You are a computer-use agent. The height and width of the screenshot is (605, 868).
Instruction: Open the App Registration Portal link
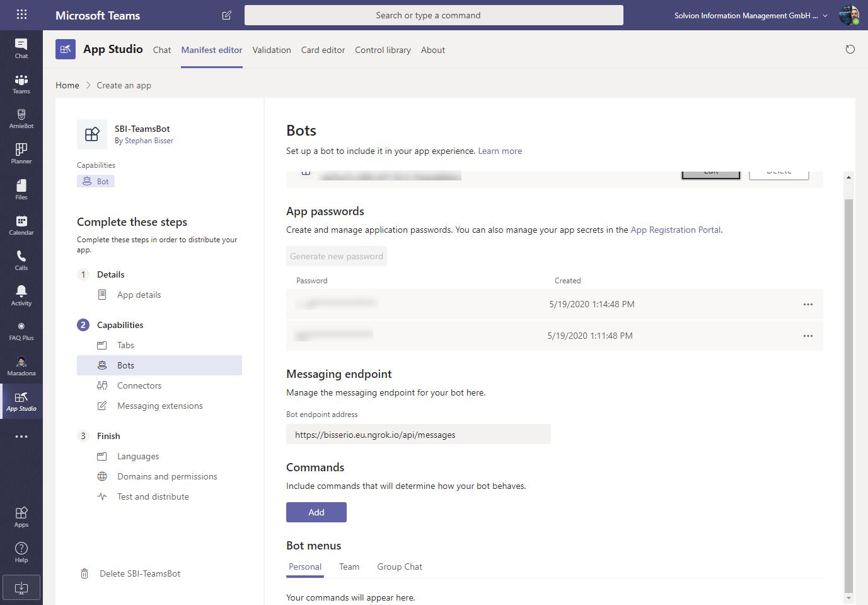click(676, 230)
